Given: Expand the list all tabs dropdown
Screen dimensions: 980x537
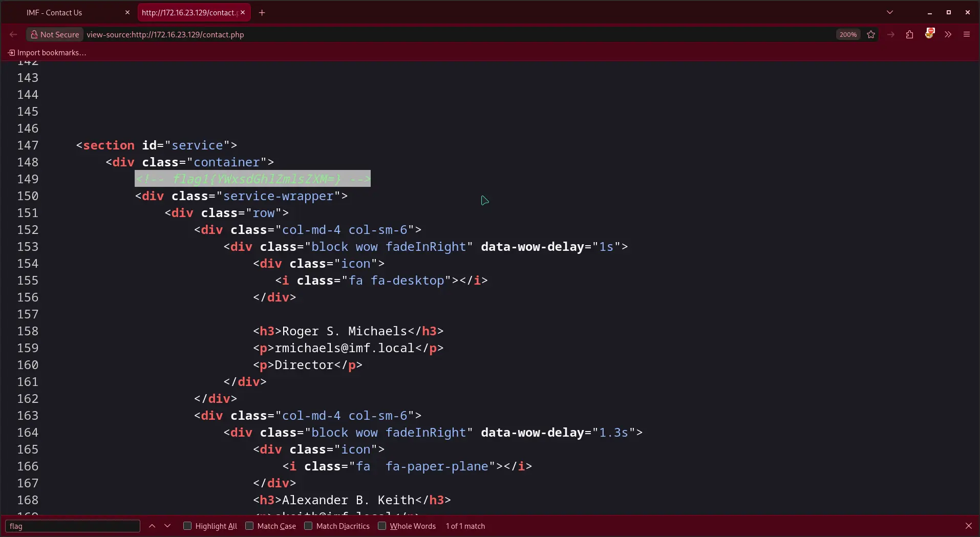Looking at the screenshot, I should coord(890,12).
